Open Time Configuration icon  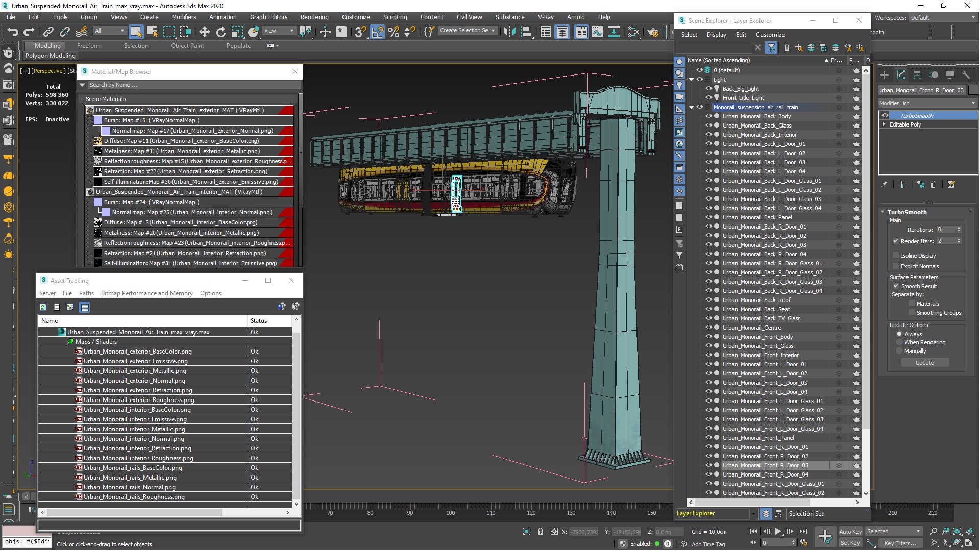804,543
